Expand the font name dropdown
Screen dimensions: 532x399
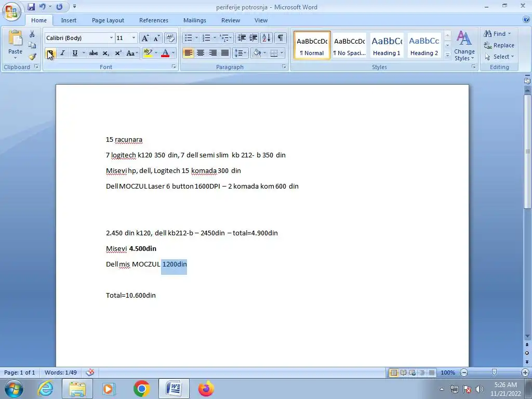coord(111,38)
